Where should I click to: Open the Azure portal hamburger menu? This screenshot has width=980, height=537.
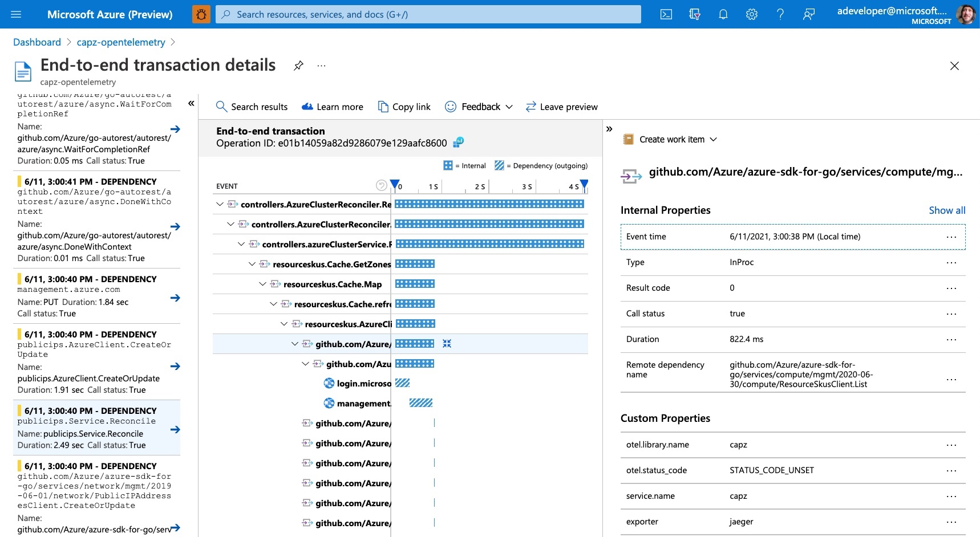click(16, 14)
